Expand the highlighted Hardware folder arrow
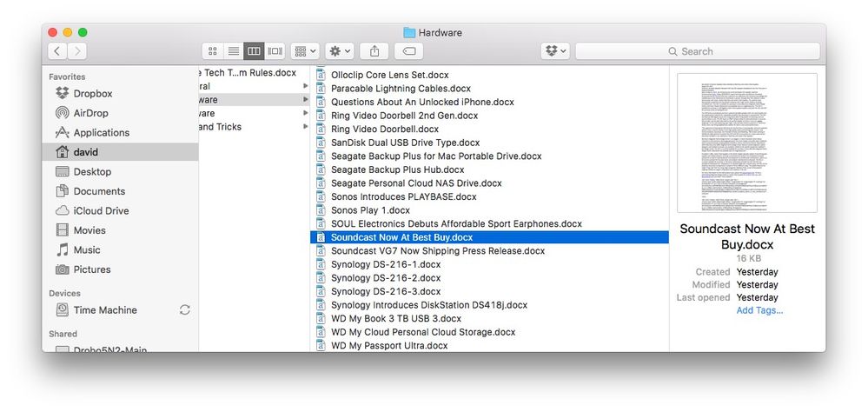Screen dimensions: 868x412 coord(306,100)
